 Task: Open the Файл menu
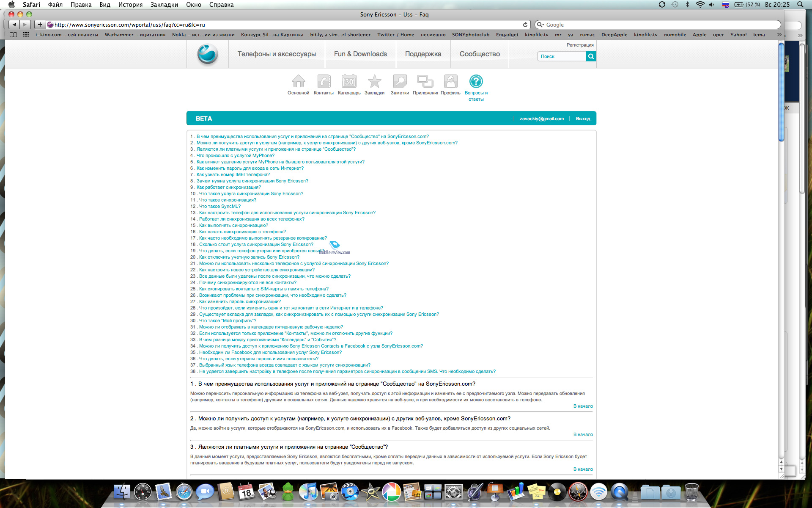[55, 5]
